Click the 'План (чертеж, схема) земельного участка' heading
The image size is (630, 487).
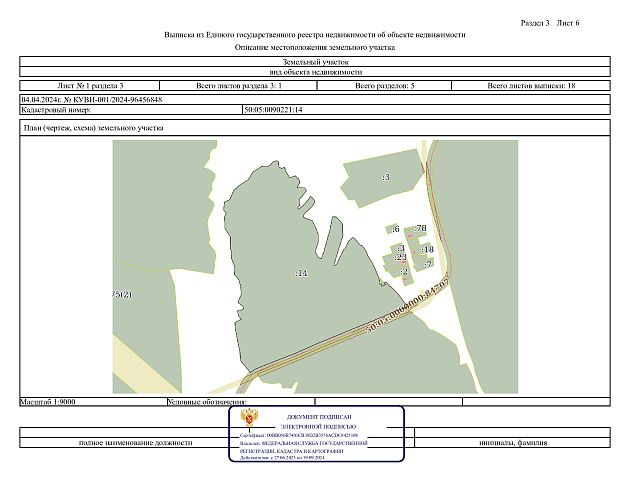point(94,128)
